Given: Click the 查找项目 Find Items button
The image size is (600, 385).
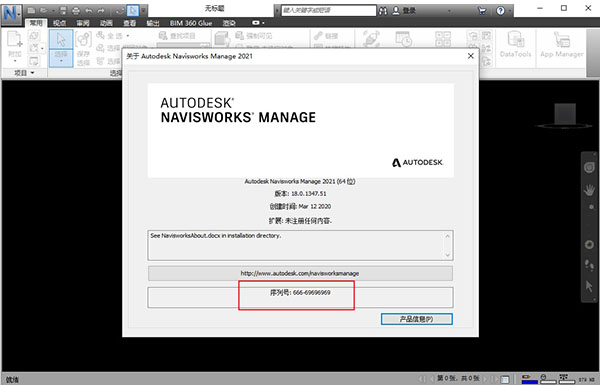Looking at the screenshot, I should tap(177, 36).
